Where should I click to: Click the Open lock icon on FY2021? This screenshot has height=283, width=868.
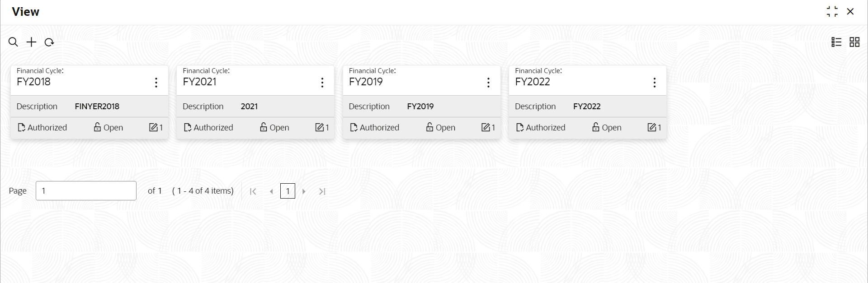(x=264, y=127)
